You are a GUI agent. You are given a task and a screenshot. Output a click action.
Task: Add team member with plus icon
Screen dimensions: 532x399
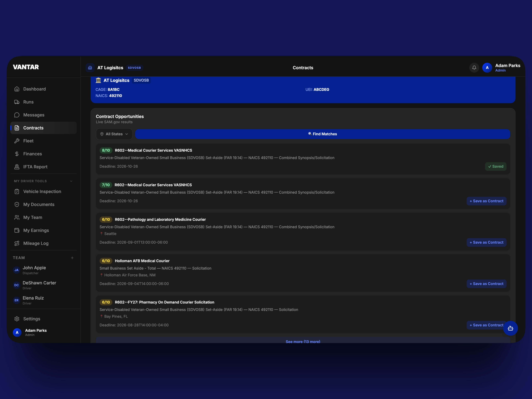pyautogui.click(x=72, y=258)
